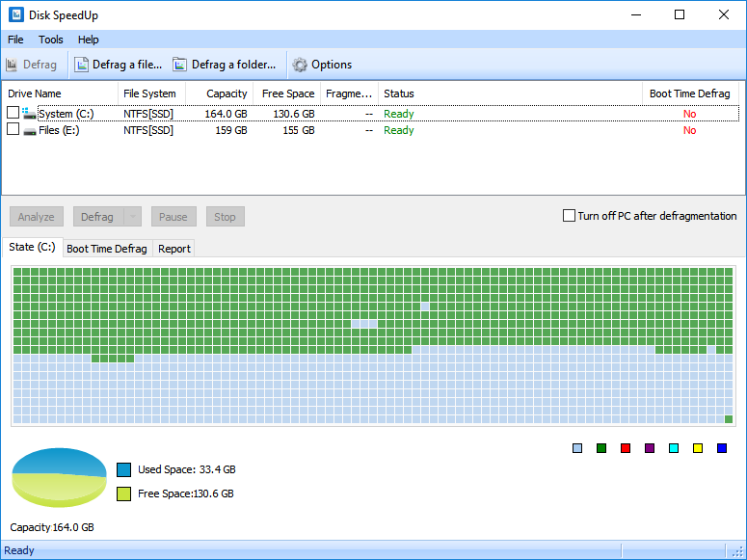
Task: Click the Ready status of Files (E:)
Action: (399, 130)
